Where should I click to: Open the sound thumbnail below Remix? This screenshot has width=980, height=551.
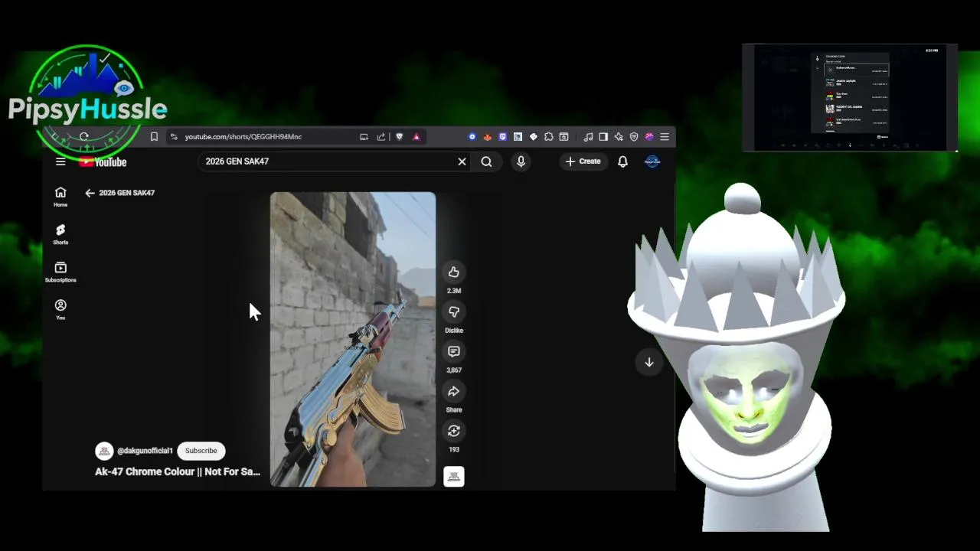[454, 477]
